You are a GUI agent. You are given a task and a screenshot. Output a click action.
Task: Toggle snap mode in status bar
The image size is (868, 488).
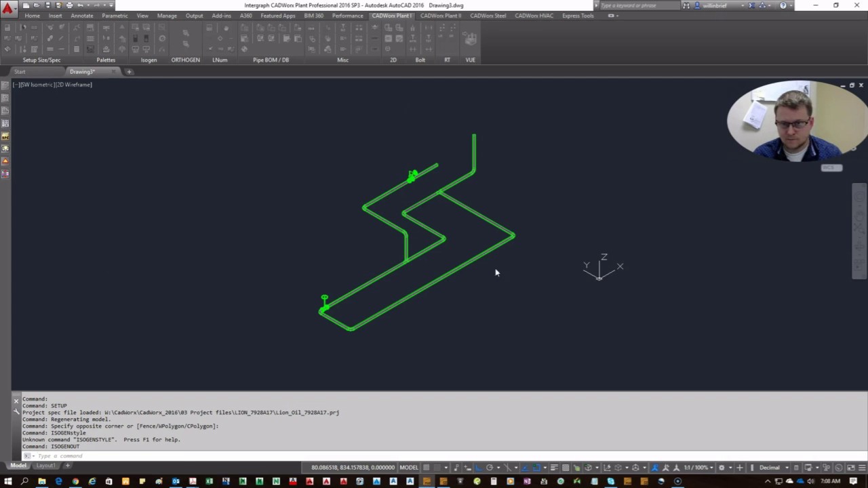click(x=437, y=468)
